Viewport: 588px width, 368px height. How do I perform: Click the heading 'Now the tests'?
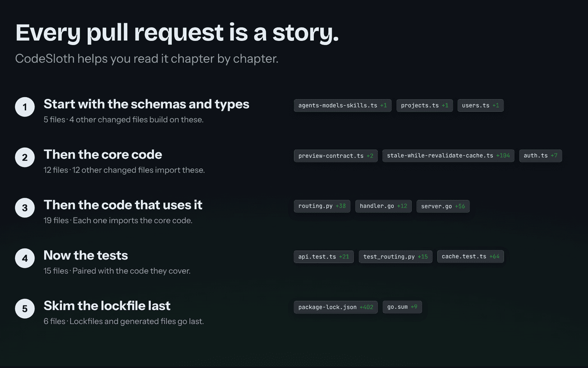pos(86,255)
